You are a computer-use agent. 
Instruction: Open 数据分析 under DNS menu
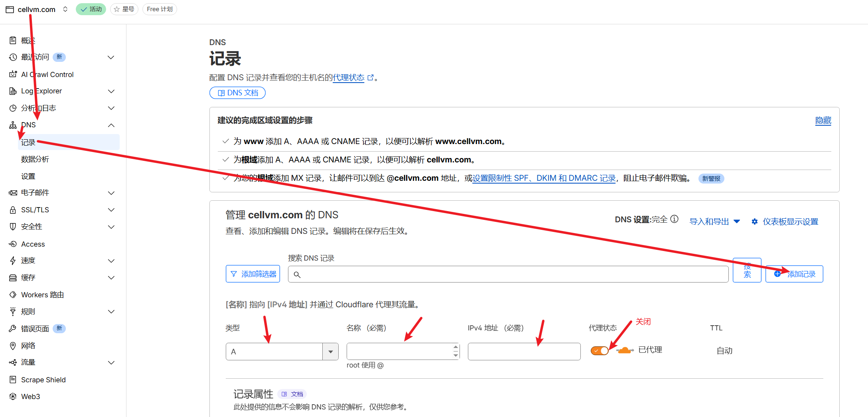[x=35, y=159]
